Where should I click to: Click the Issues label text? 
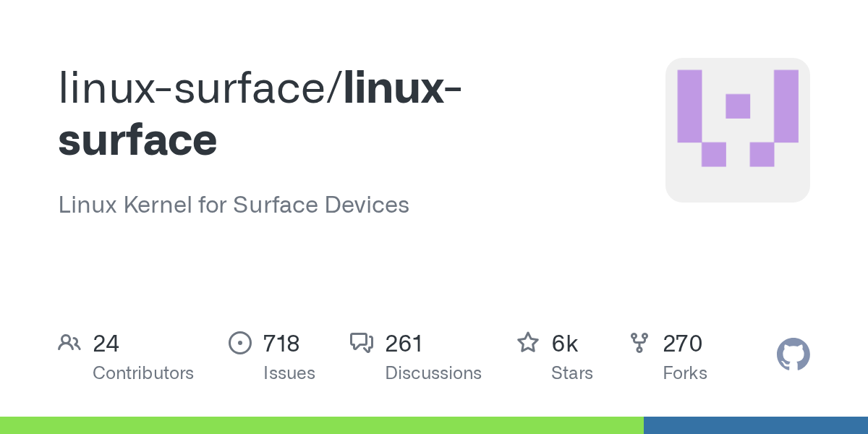(289, 373)
